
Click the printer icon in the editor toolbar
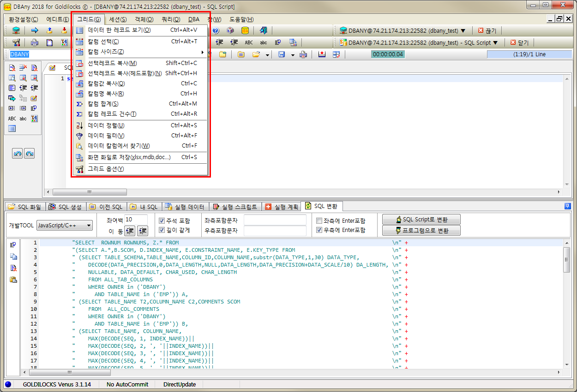click(x=303, y=54)
